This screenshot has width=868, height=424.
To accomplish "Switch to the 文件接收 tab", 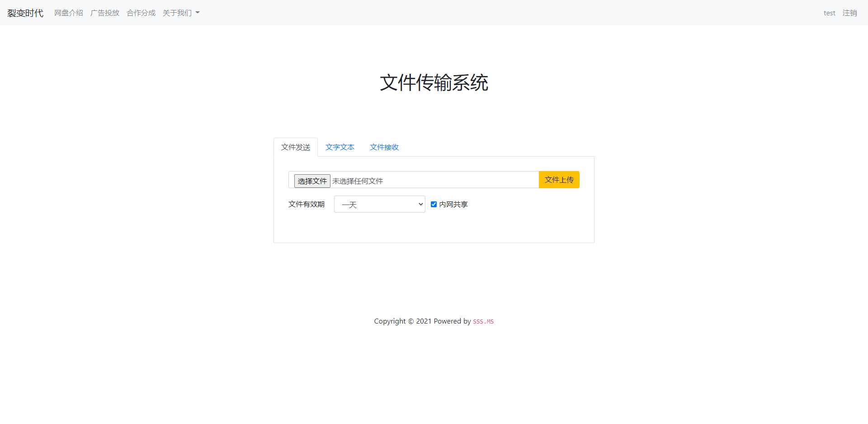I will point(384,147).
